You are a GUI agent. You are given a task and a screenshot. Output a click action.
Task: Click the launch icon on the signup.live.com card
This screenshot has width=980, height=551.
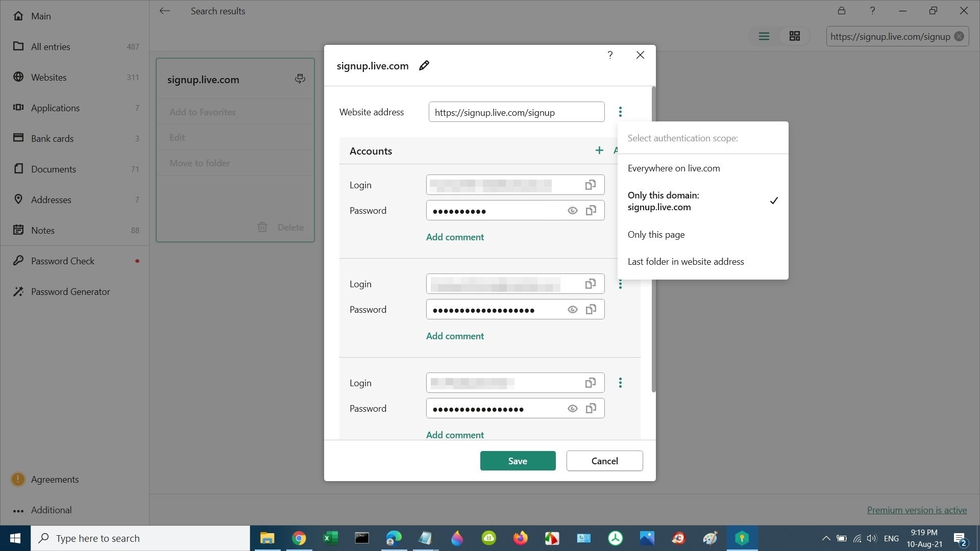tap(300, 79)
